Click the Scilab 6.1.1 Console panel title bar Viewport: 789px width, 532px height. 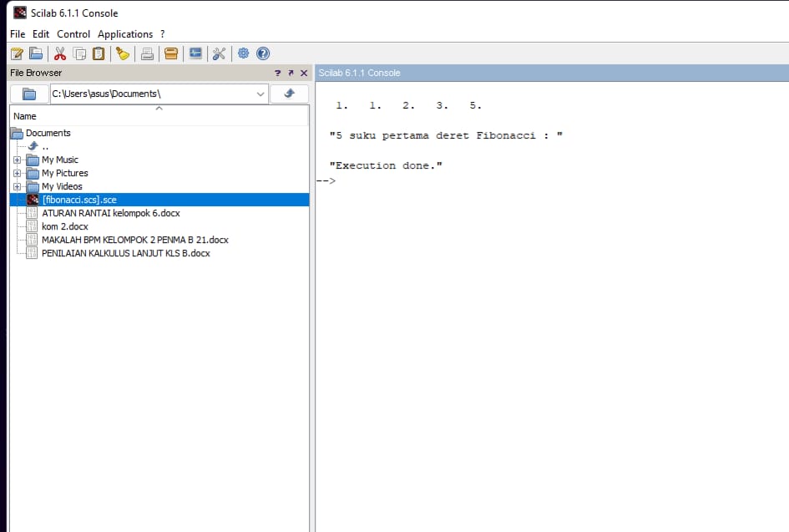(552, 73)
